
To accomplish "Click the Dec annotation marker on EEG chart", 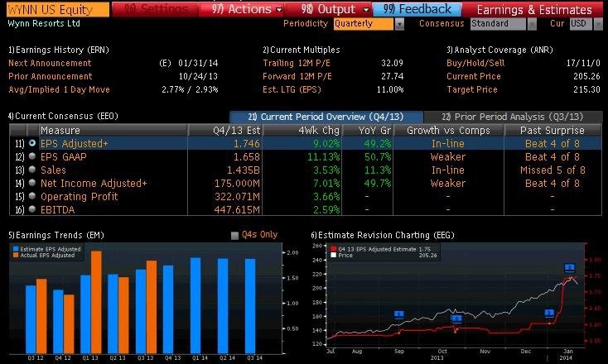I will point(549,313).
